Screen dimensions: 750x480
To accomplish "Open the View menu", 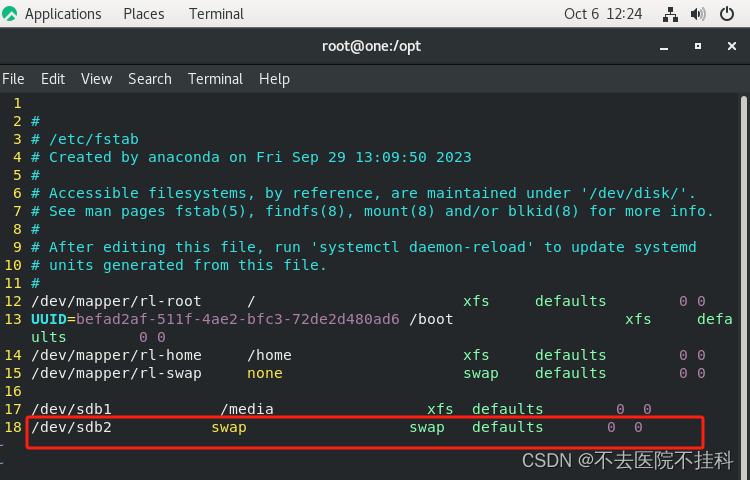I will pyautogui.click(x=96, y=79).
